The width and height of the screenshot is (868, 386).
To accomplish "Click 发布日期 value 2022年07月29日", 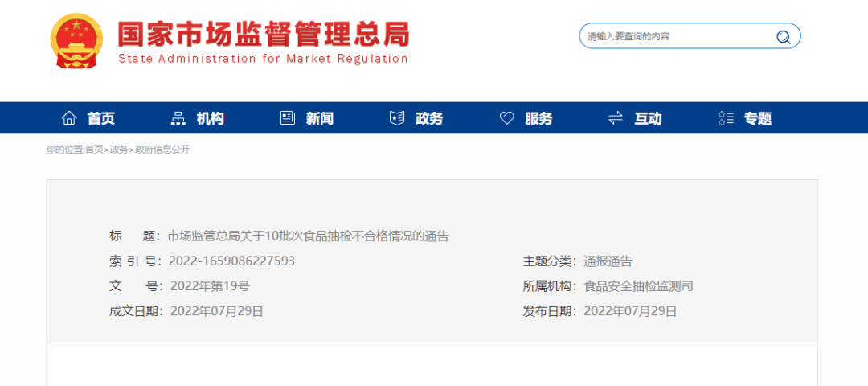I will pos(630,311).
